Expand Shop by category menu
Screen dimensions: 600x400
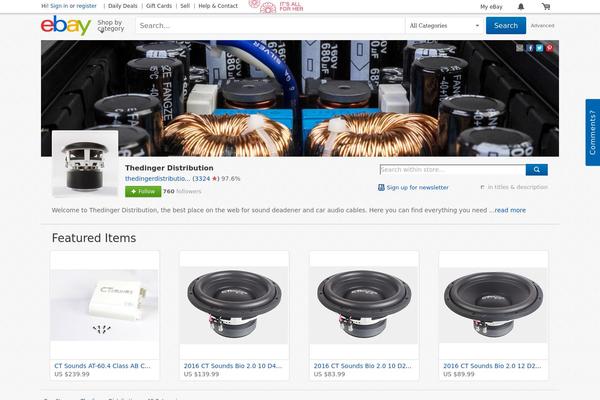click(111, 26)
